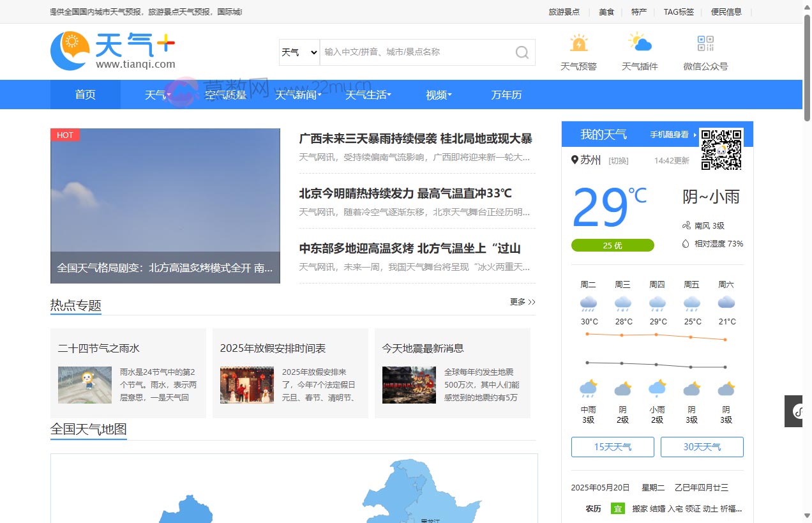Expand the 视频 navigation dropdown
Viewport: 812px width, 523px height.
[437, 95]
